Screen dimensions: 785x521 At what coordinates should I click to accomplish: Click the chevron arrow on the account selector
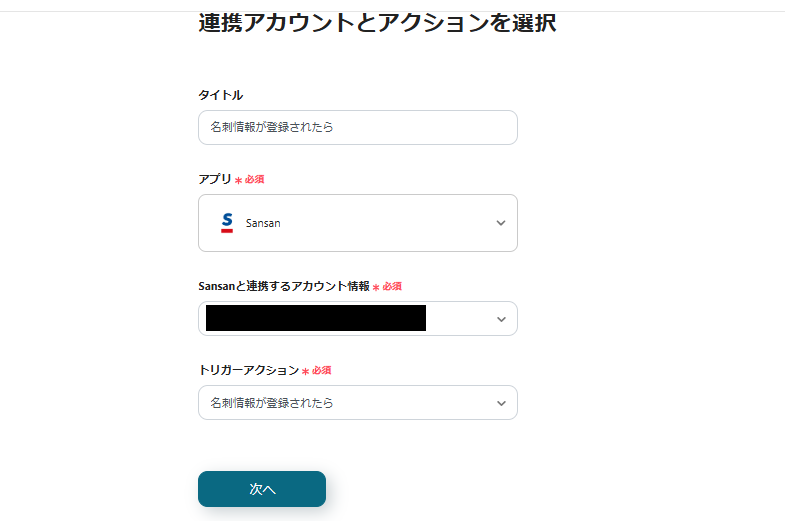click(x=501, y=319)
